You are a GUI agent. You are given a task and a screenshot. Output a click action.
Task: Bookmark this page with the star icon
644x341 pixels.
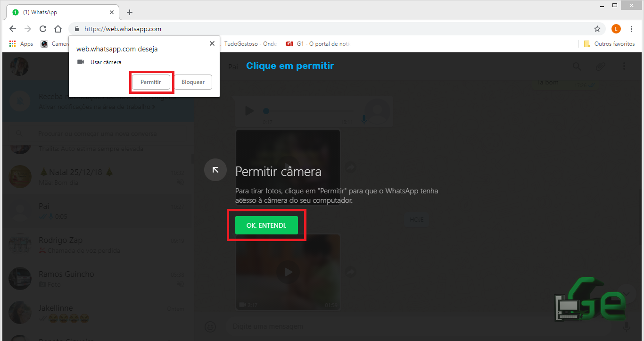tap(597, 29)
